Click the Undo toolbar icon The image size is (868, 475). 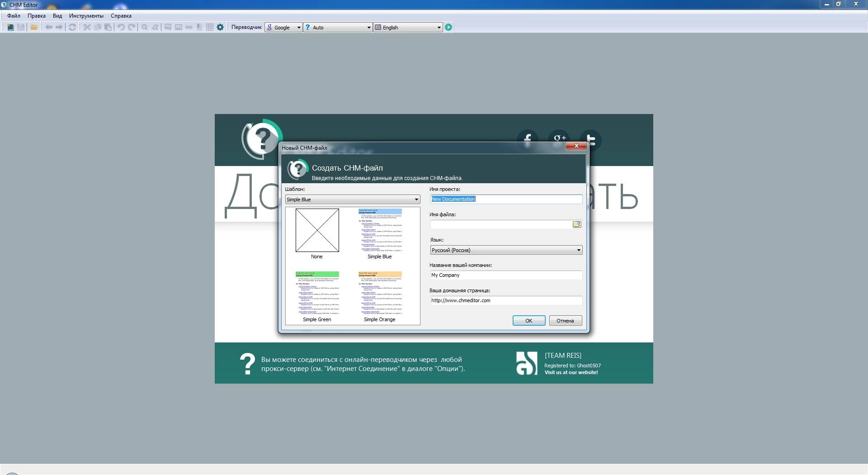click(x=121, y=27)
